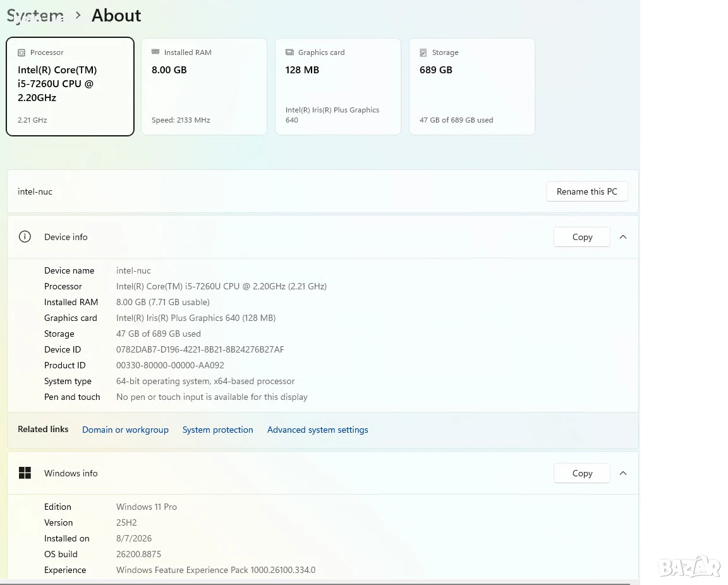Click Product ID 00330-80000-00000-AA092
Viewport: 728px width, 585px height.
coord(170,365)
